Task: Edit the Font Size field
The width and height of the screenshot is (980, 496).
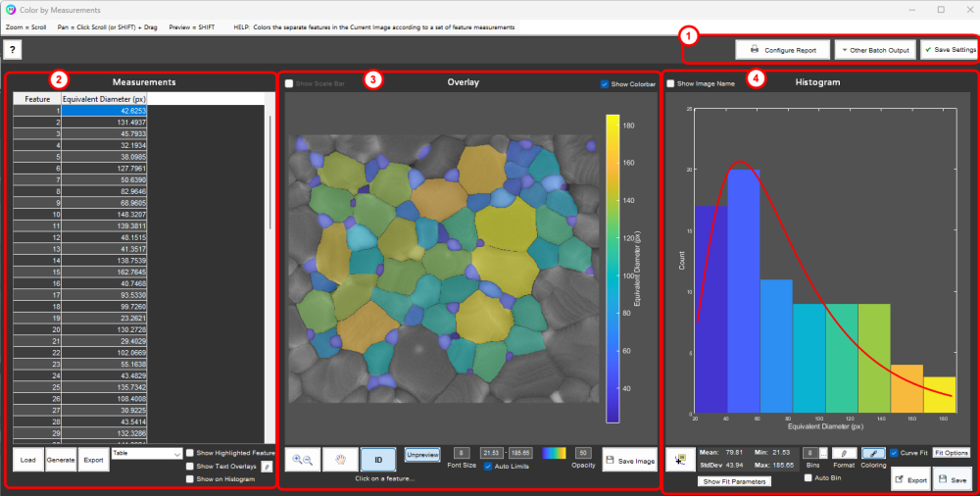Action: click(x=462, y=453)
